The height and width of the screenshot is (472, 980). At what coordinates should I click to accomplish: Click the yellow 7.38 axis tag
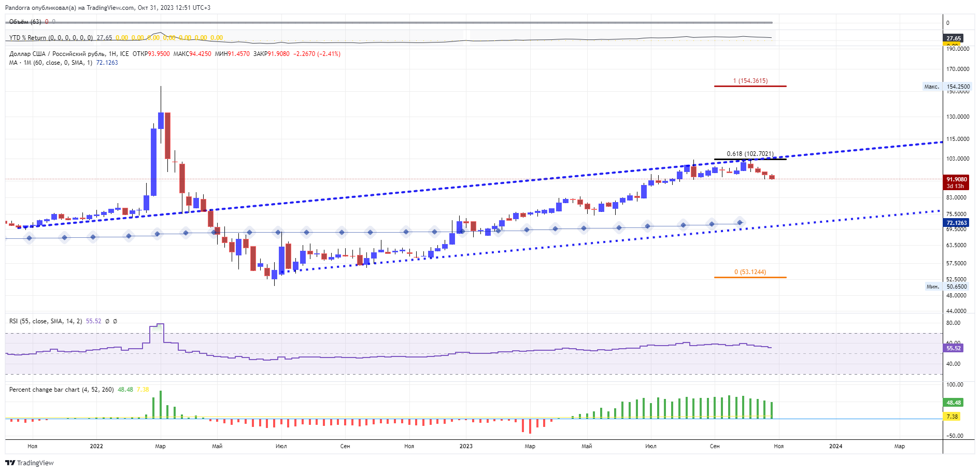point(952,417)
